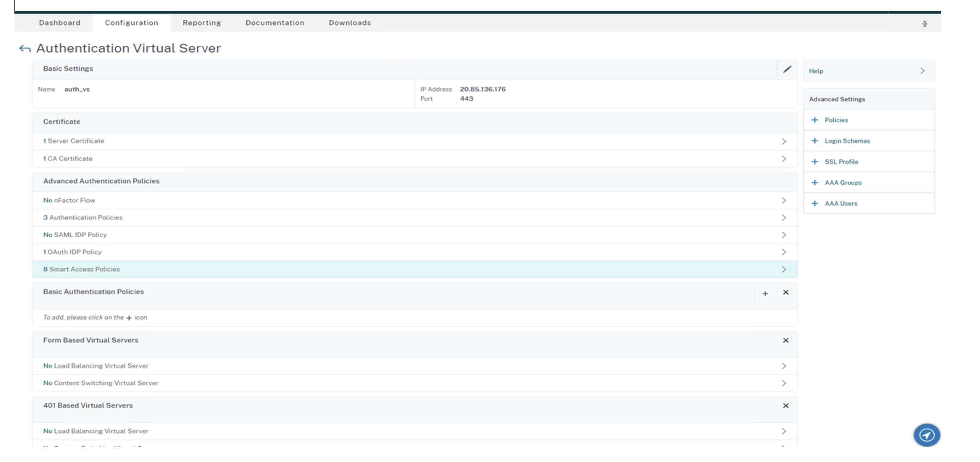This screenshot has height=462, width=980.
Task: Remove the Form Based Virtual Servers section
Action: click(786, 340)
